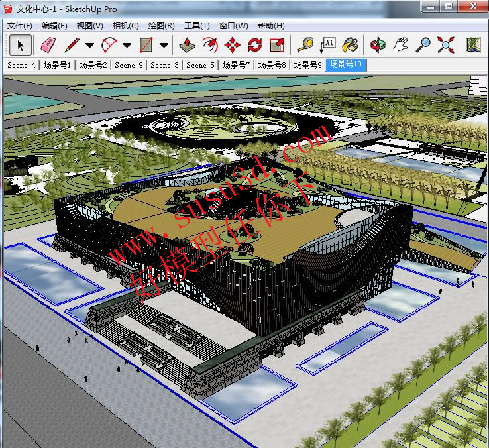The height and width of the screenshot is (448, 489).
Task: Open the 工具(T) menu
Action: pos(197,26)
